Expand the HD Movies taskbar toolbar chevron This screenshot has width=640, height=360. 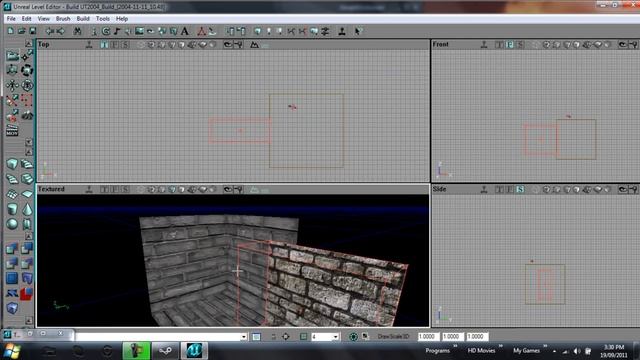pyautogui.click(x=500, y=347)
